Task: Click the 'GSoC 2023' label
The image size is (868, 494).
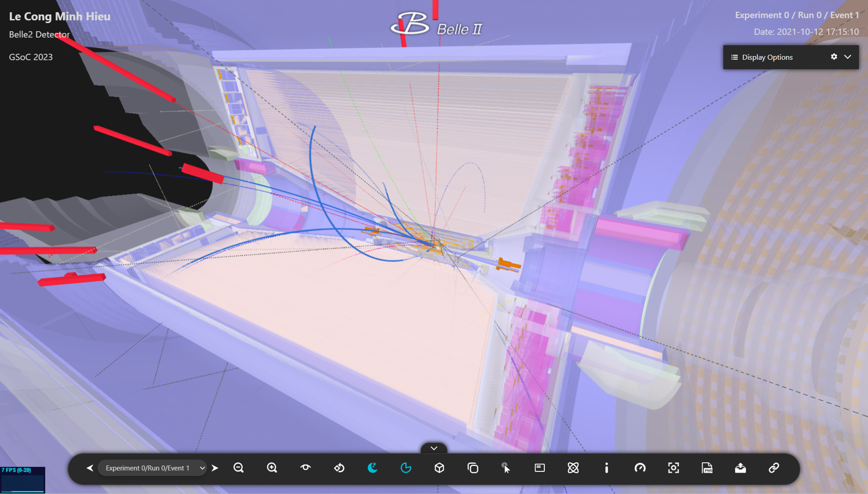Action: tap(31, 57)
